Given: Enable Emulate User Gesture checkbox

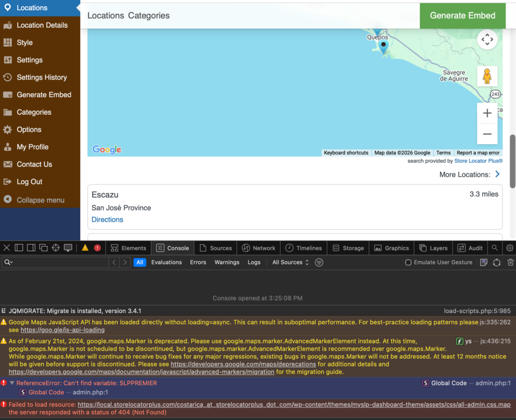Looking at the screenshot, I should click(x=409, y=262).
